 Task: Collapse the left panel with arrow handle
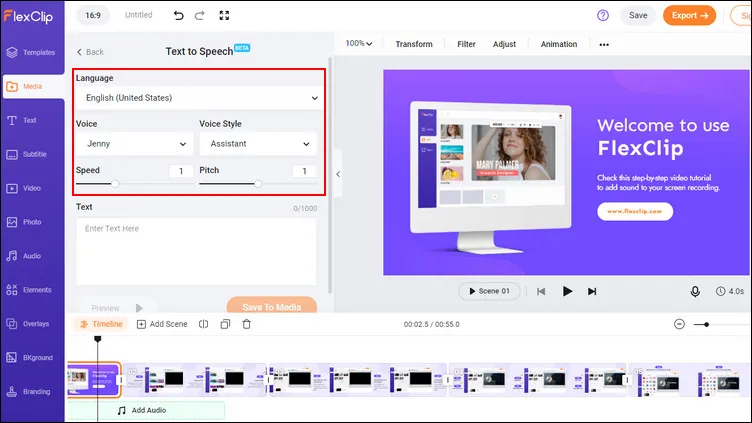click(x=338, y=174)
